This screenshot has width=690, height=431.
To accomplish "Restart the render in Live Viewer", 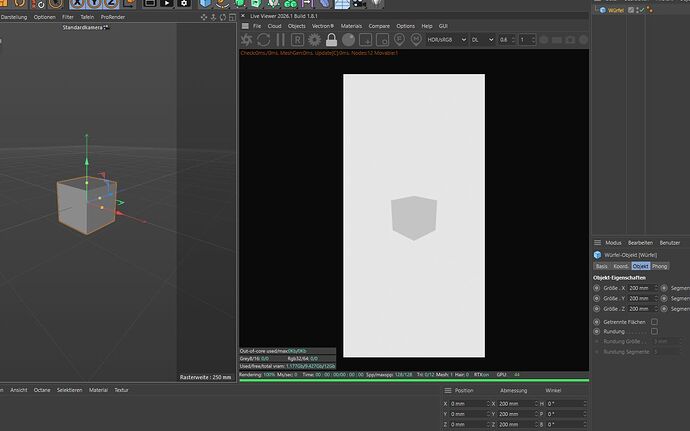I will point(263,40).
